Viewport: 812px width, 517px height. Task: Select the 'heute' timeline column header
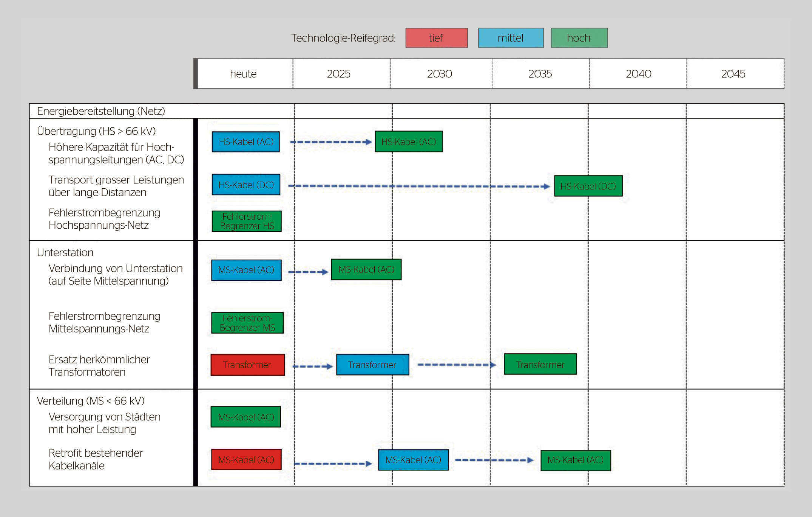244,74
